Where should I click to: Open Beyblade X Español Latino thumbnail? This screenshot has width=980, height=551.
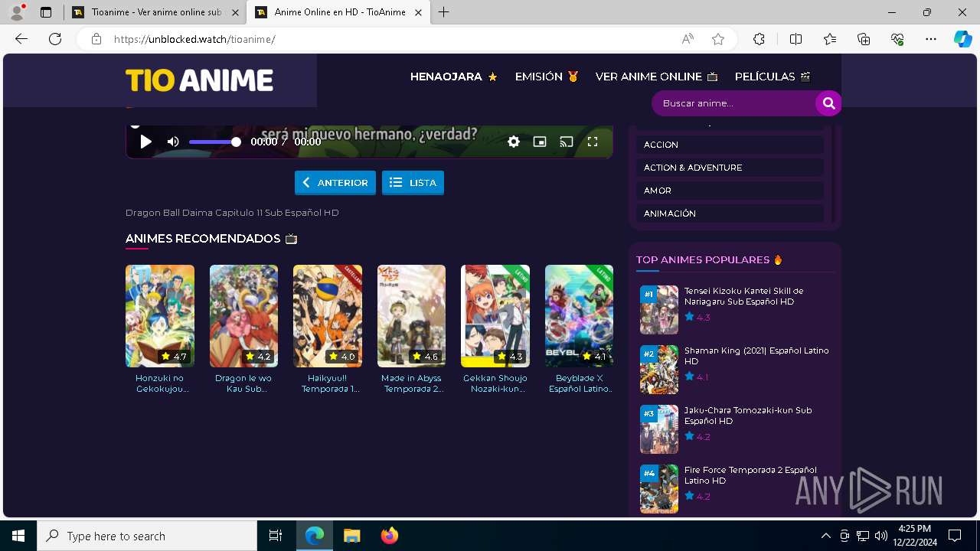point(579,316)
